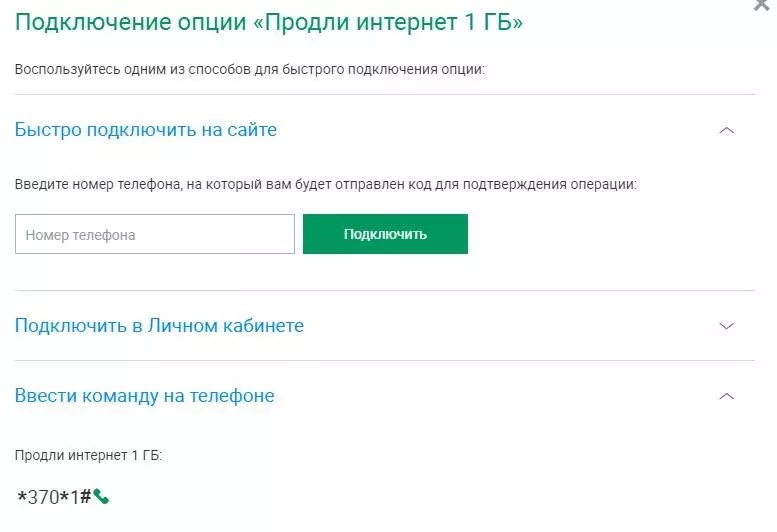Click the green phone icon beside *370*1#

pos(101,496)
